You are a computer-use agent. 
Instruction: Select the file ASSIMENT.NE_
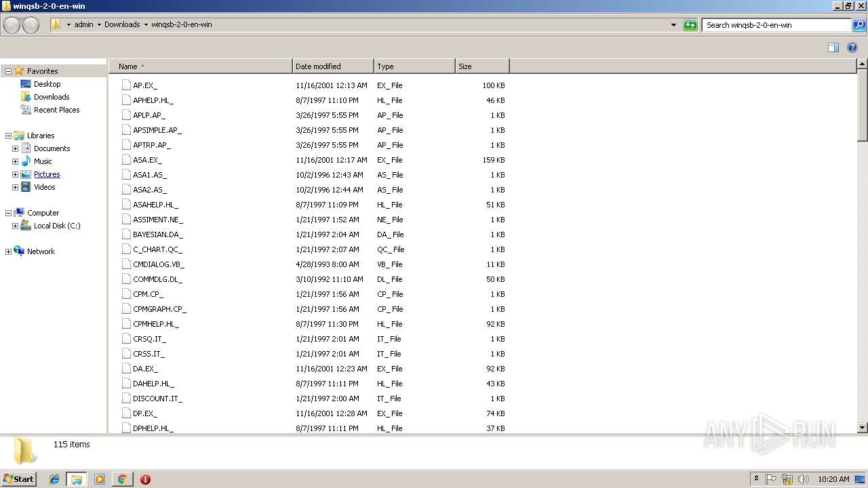158,220
